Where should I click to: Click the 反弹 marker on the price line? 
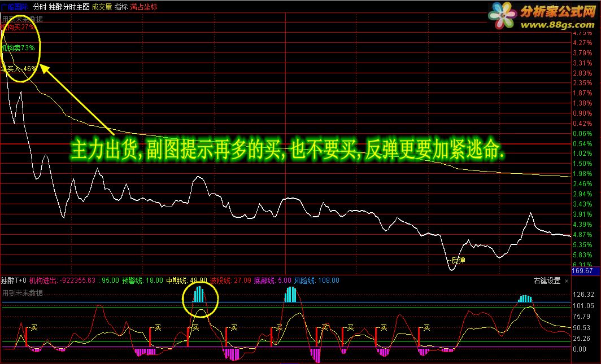point(458,260)
